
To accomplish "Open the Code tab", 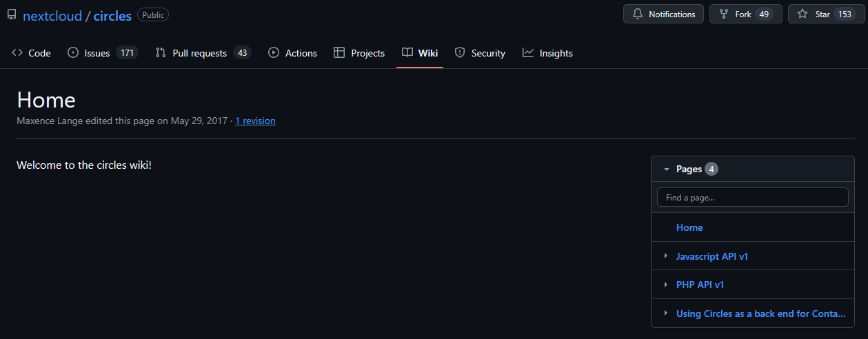I will (32, 53).
